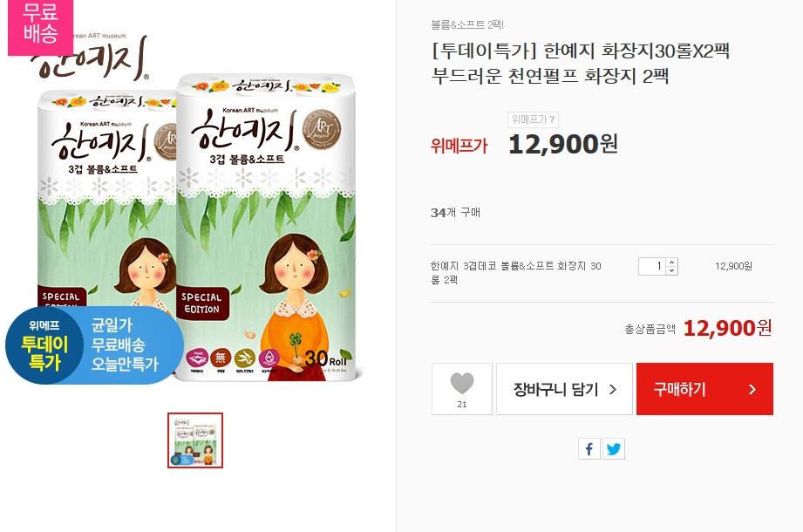Screen dimensions: 803x532
Task: Increase quantity with up stepper arrow
Action: [671, 263]
